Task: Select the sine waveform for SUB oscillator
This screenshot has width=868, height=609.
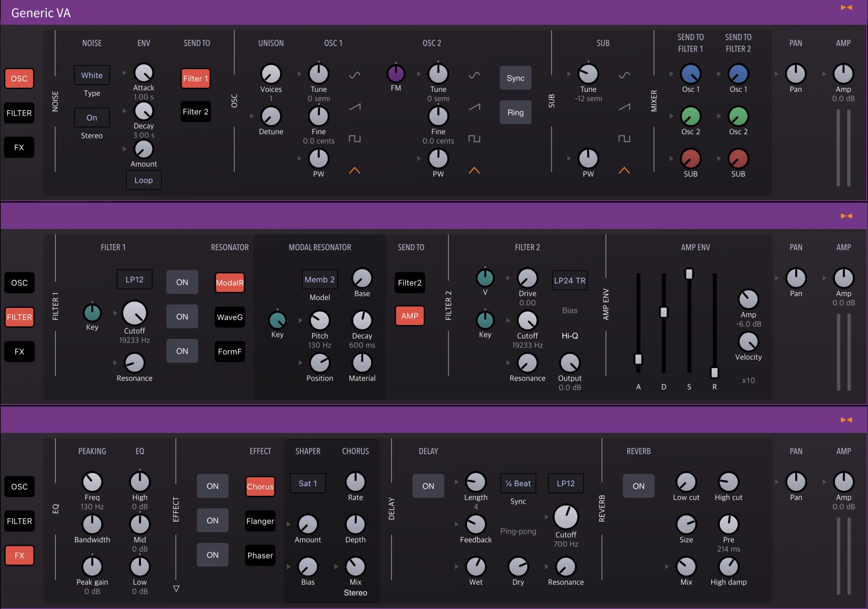Action: click(x=624, y=75)
